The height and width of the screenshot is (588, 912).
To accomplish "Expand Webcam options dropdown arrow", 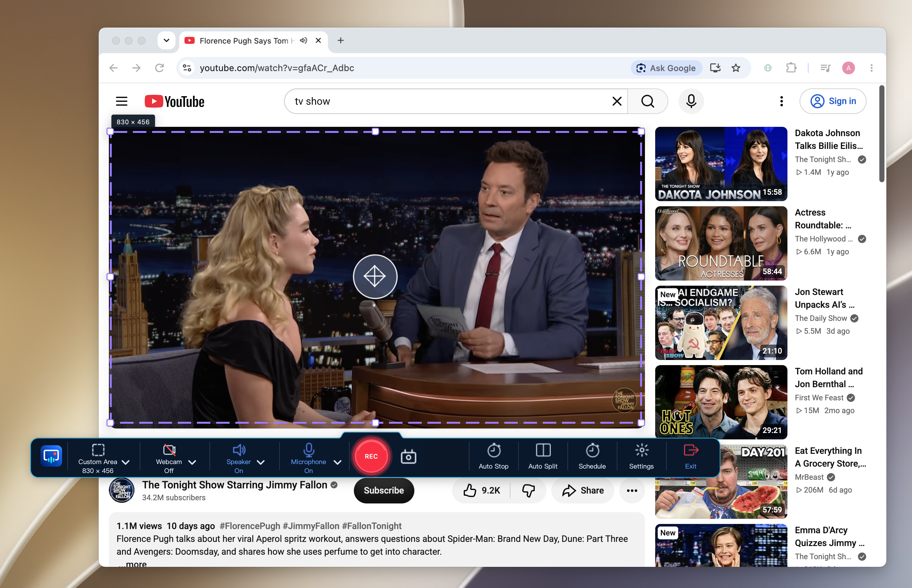I will (x=192, y=462).
